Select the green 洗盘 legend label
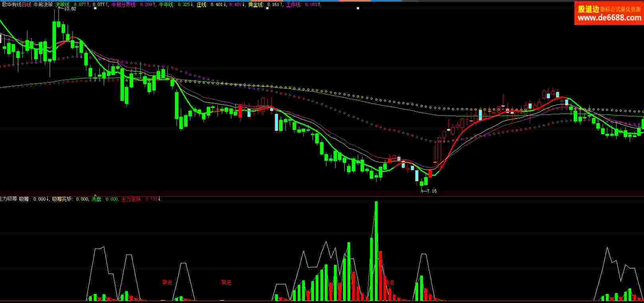This screenshot has height=303, width=644. [97, 199]
